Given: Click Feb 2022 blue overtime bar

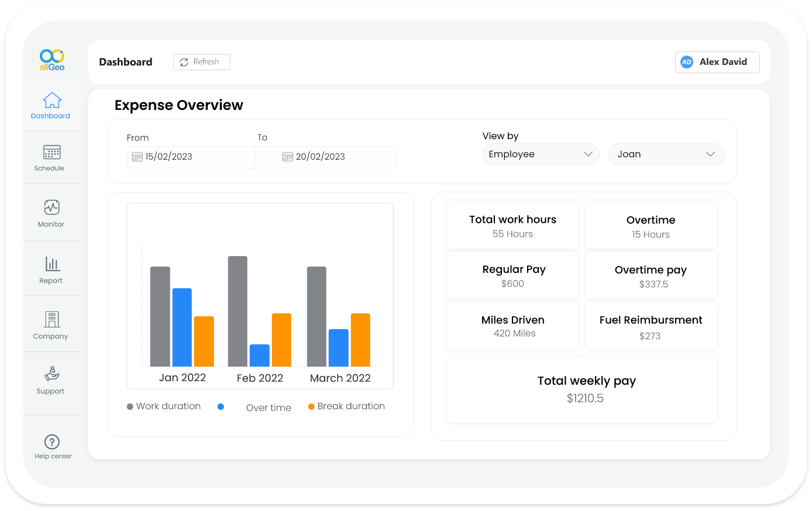Looking at the screenshot, I should [x=260, y=355].
